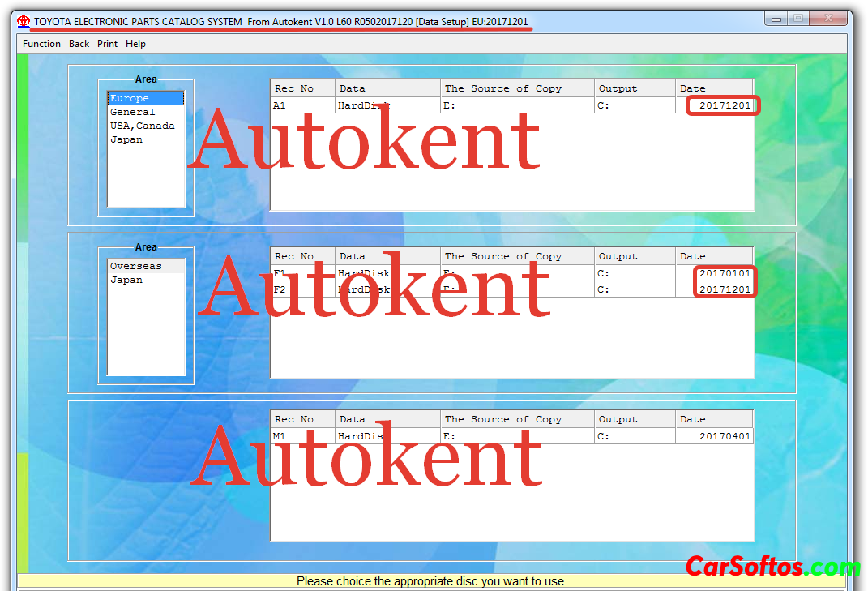
Task: Select Japan in the top Area list
Action: point(126,140)
